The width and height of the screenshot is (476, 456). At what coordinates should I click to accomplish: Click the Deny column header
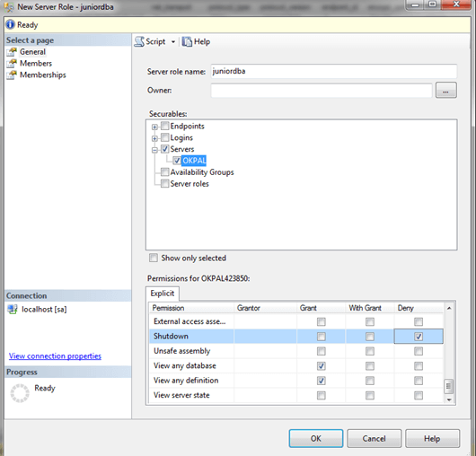[419, 308]
